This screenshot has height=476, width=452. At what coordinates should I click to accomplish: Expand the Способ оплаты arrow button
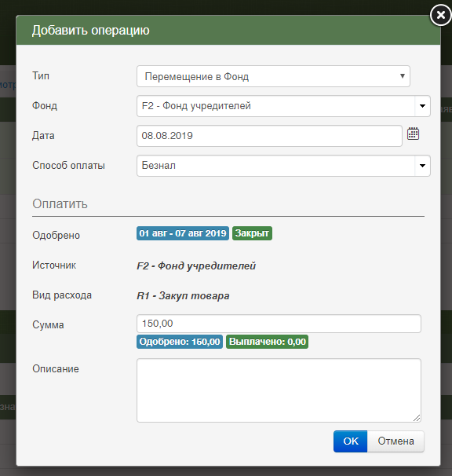(422, 166)
